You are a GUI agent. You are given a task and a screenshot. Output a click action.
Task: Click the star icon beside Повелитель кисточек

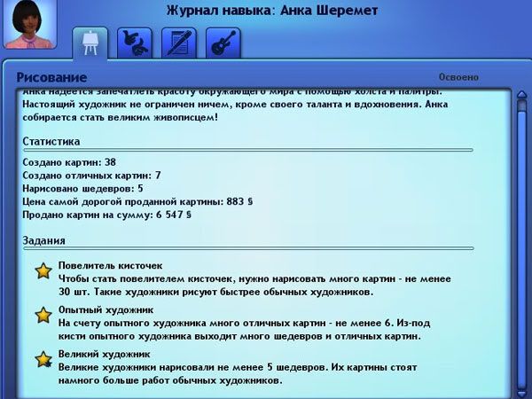tap(43, 271)
